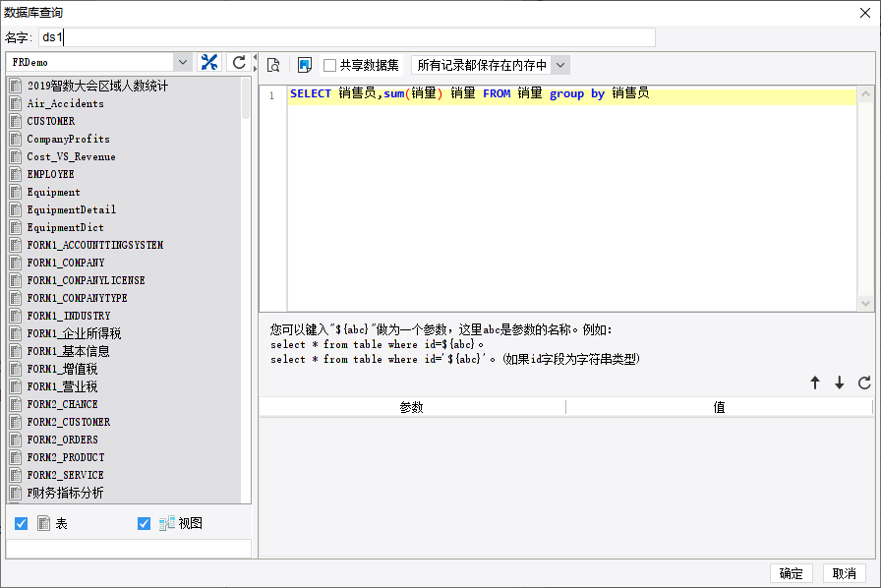
Task: Click the 参数 column header
Action: [x=412, y=407]
